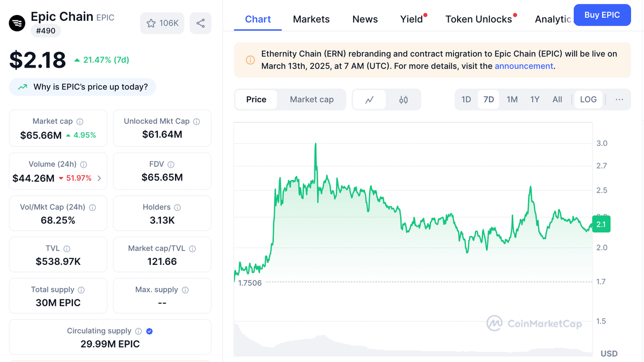Viewport: 644px width, 362px height.
Task: Click the 29.99M EPIC circulating supply value
Action: click(x=110, y=344)
